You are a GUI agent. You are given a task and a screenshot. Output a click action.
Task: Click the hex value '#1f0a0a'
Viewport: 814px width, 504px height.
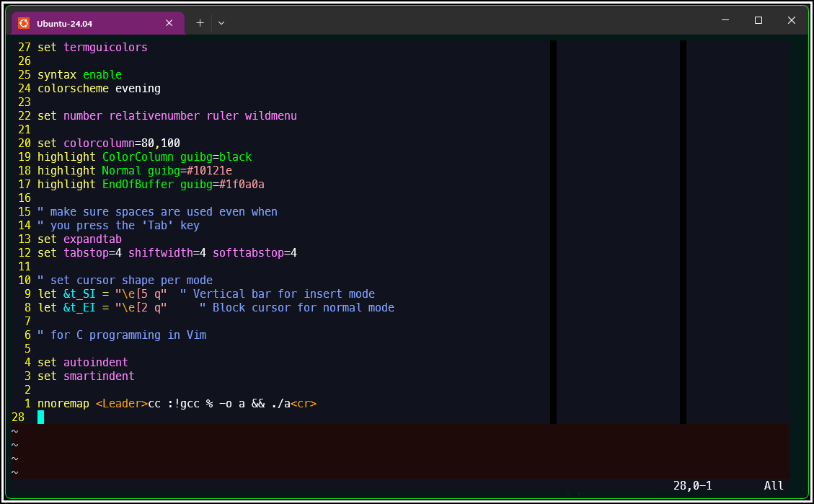click(242, 185)
